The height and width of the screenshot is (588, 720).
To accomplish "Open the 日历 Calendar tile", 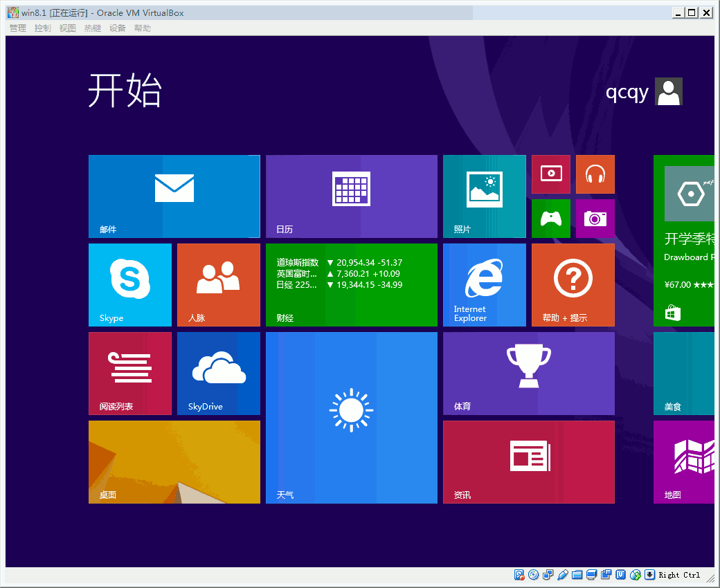I will click(351, 196).
